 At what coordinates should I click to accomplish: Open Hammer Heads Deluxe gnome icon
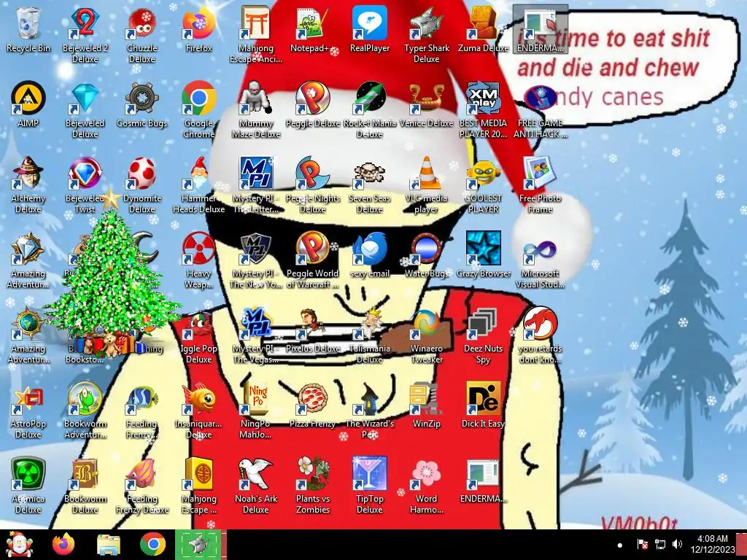point(198,184)
